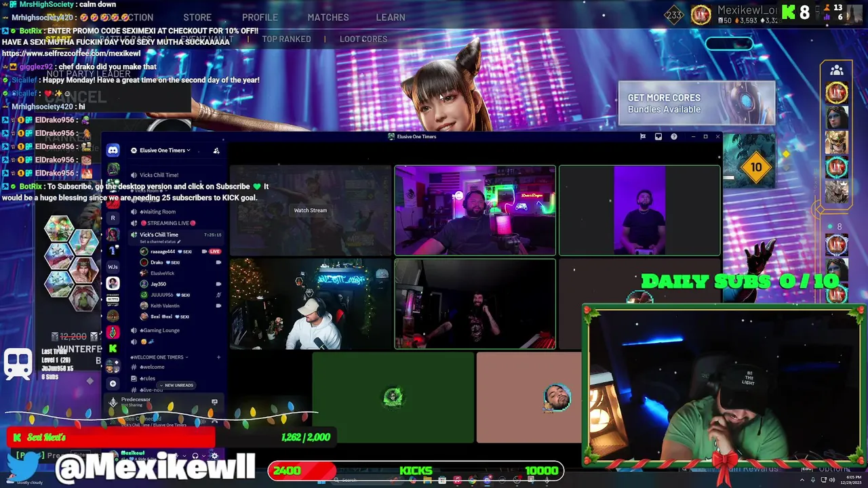The image size is (868, 488).
Task: Open the STORE tab in the game menu
Action: coord(197,17)
